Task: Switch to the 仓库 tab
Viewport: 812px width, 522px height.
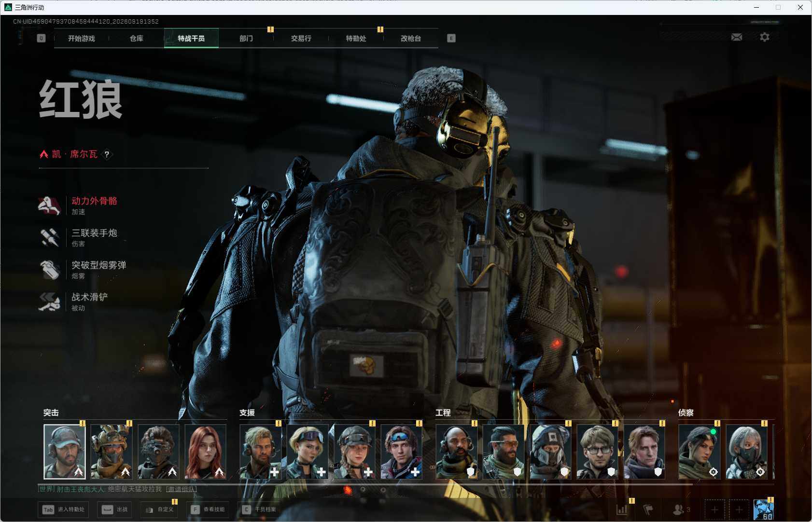Action: pyautogui.click(x=137, y=39)
